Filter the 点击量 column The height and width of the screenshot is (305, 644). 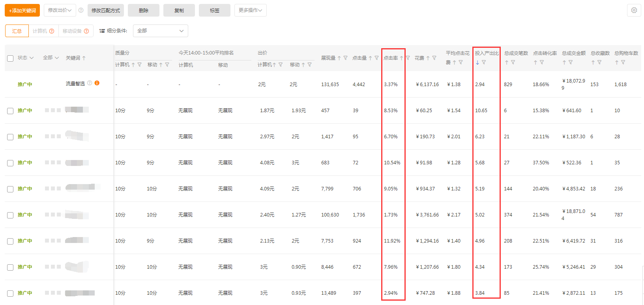(376, 58)
